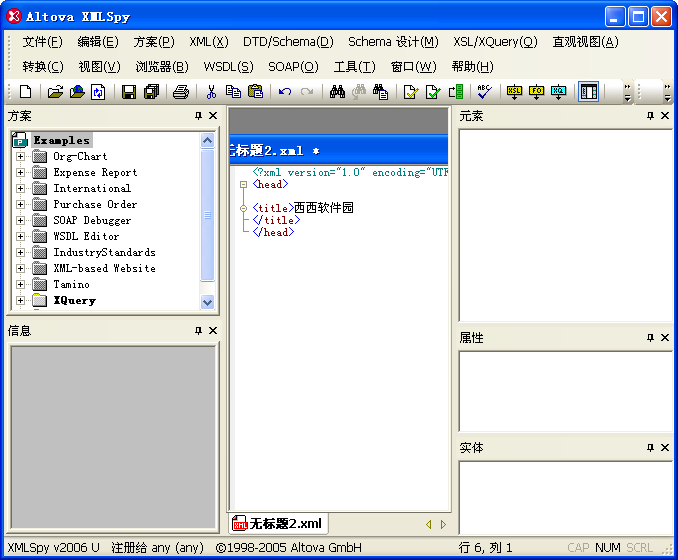Execute XQuery with the XQ icon
Image resolution: width=678 pixels, height=560 pixels.
point(559,92)
